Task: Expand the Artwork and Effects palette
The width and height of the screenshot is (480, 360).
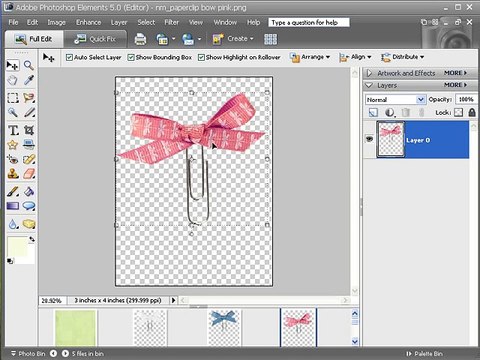Action: pos(369,73)
